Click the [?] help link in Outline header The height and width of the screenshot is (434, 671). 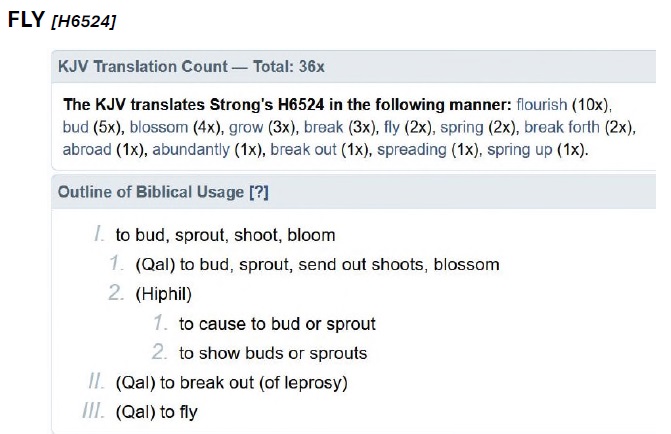tap(259, 192)
